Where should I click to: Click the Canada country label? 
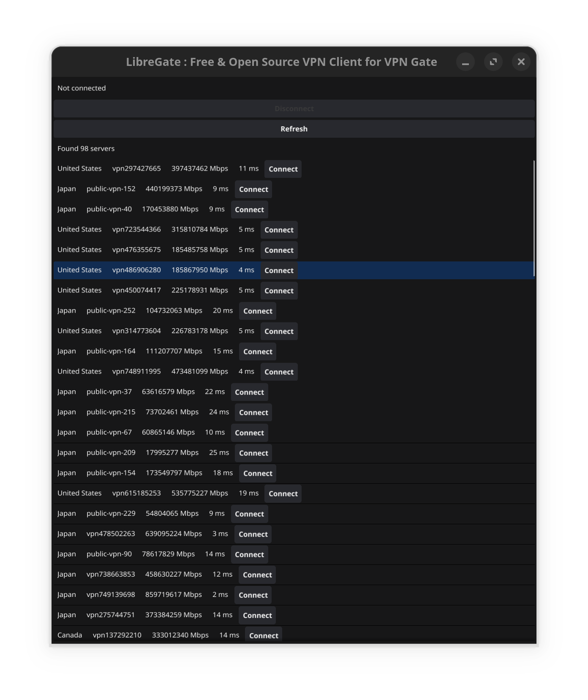tap(70, 635)
